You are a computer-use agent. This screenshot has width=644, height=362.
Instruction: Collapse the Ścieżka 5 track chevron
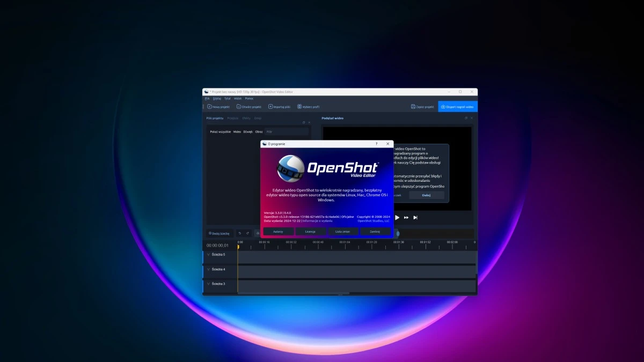208,255
